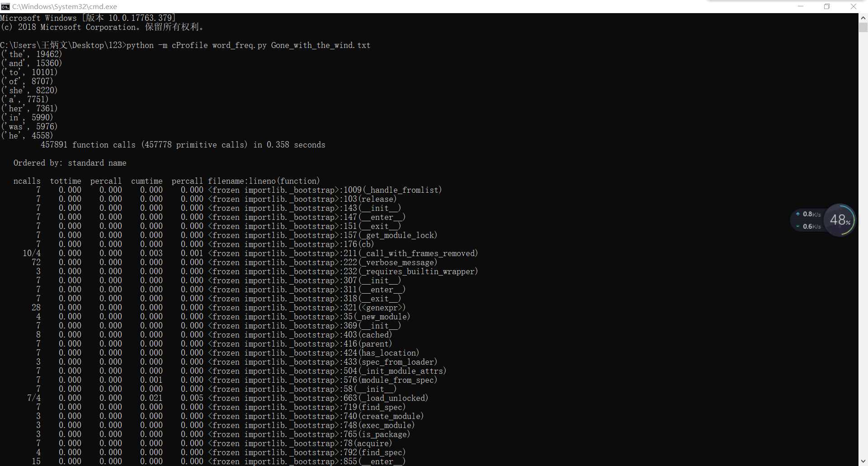The width and height of the screenshot is (868, 466).
Task: Click the :35(_new_module) row
Action: tap(223, 317)
